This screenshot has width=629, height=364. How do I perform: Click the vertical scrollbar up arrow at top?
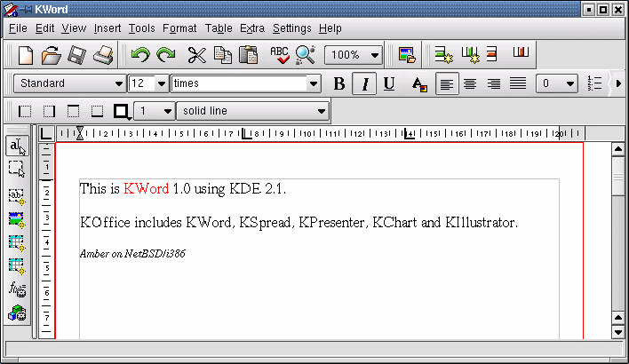point(618,149)
